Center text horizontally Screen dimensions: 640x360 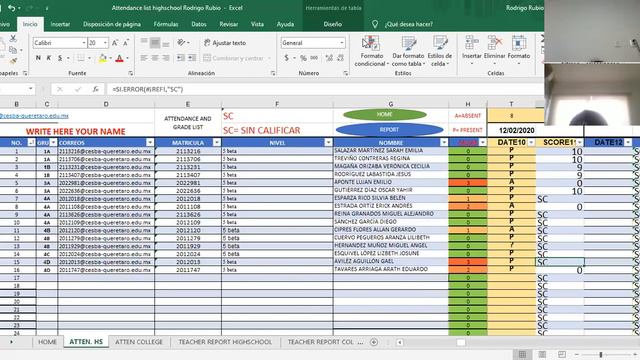155,58
